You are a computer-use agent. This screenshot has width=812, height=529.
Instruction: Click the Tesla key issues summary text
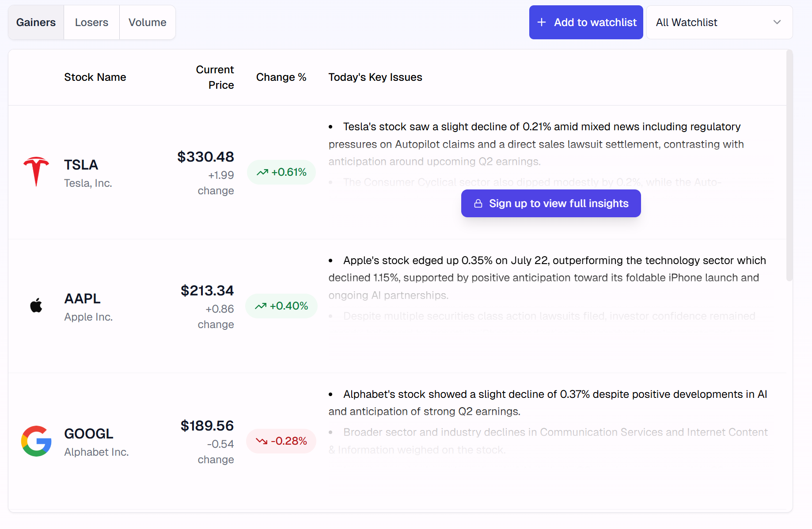point(536,144)
